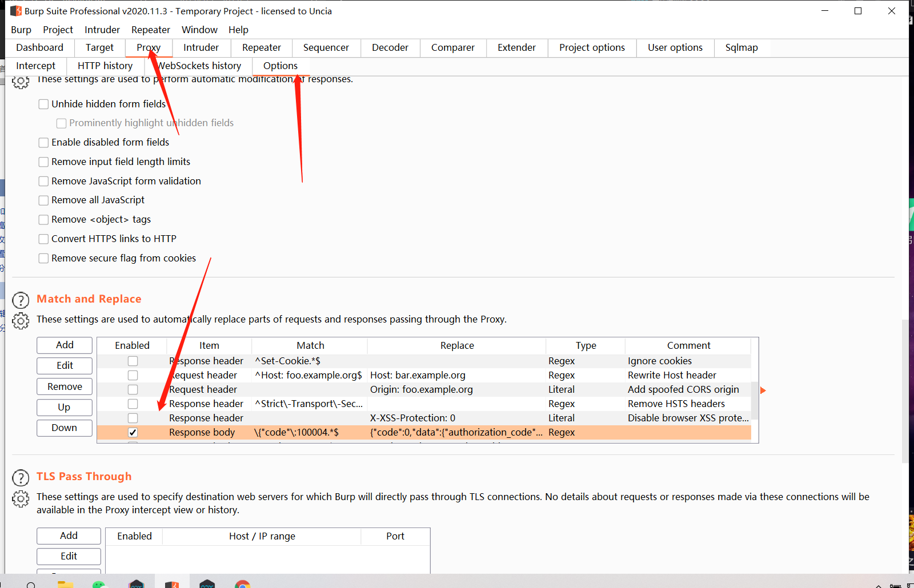Screen dimensions: 914x588
Task: Edit the TLS Pass Through entry
Action: [x=69, y=556]
